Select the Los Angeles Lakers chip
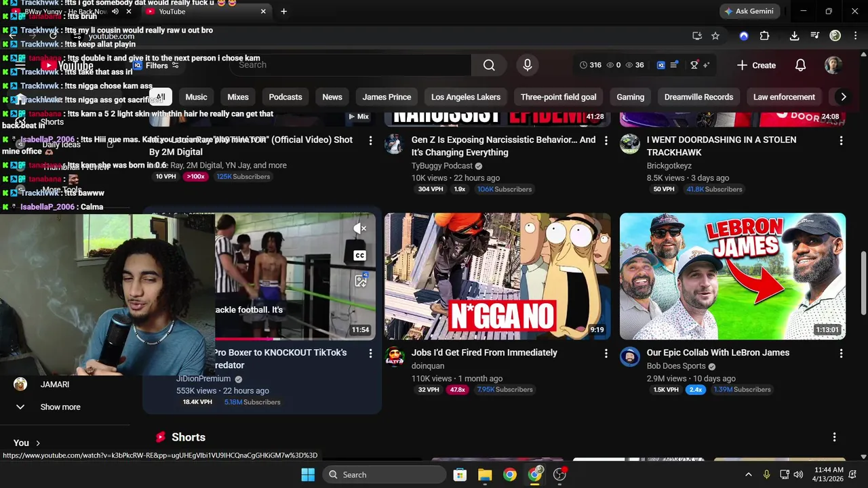868x488 pixels. [466, 97]
